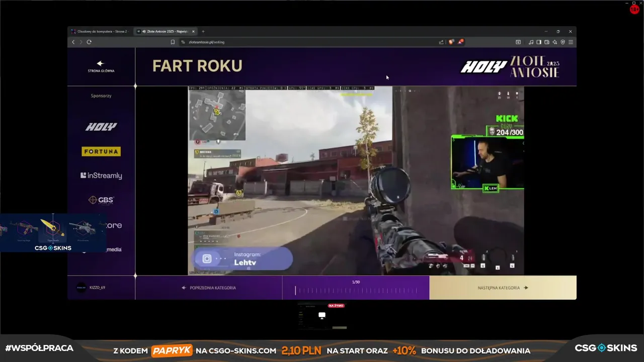Screen dimensions: 644x362
Task: Click the CSGO-SKINS skins overlay widget
Action: [x=53, y=233]
